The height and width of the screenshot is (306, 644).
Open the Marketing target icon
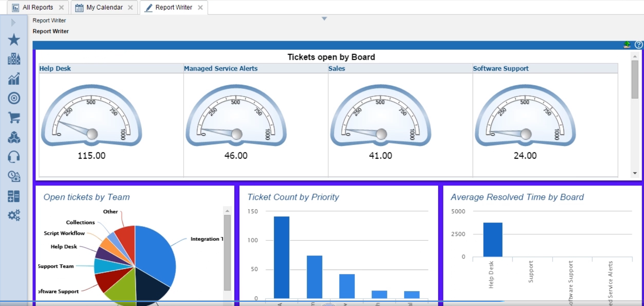(14, 98)
